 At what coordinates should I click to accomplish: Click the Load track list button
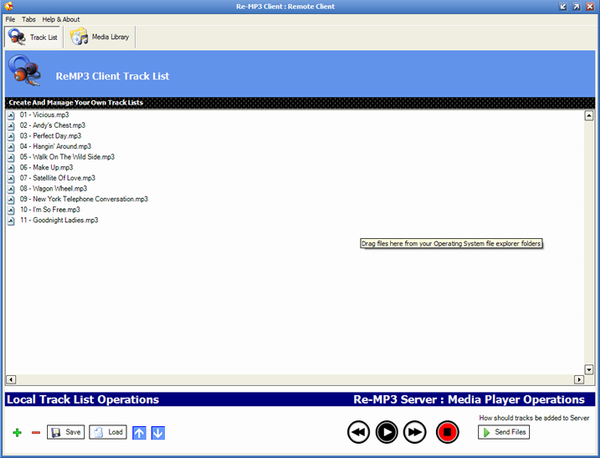(x=108, y=432)
